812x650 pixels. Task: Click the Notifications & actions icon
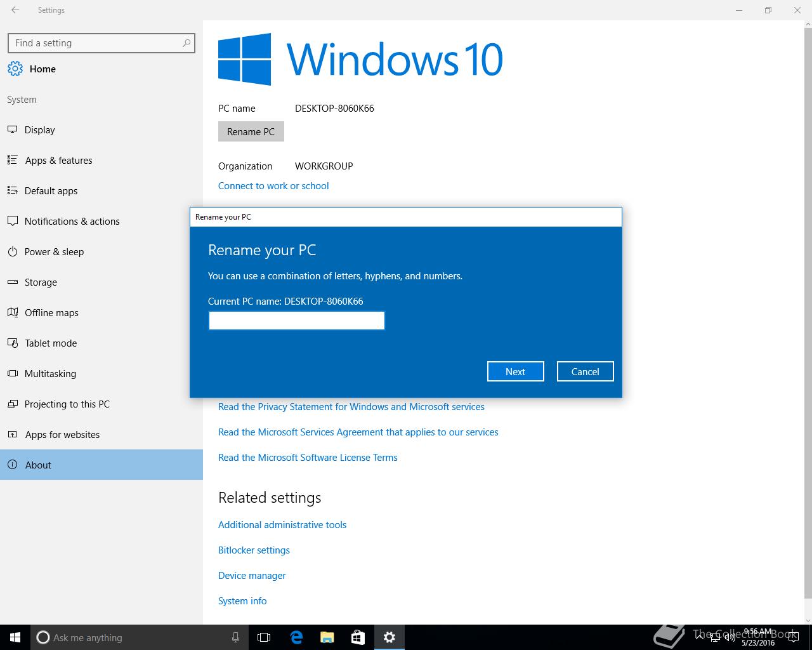(12, 221)
